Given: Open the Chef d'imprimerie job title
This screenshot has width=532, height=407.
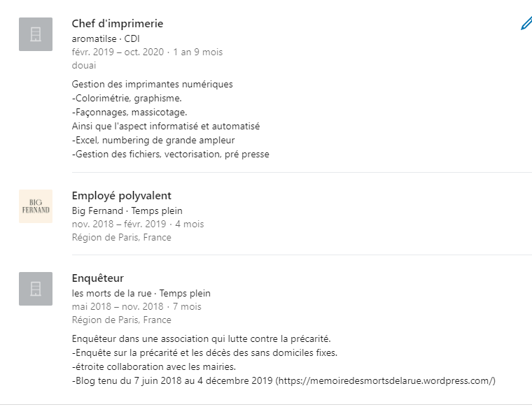Looking at the screenshot, I should 118,24.
